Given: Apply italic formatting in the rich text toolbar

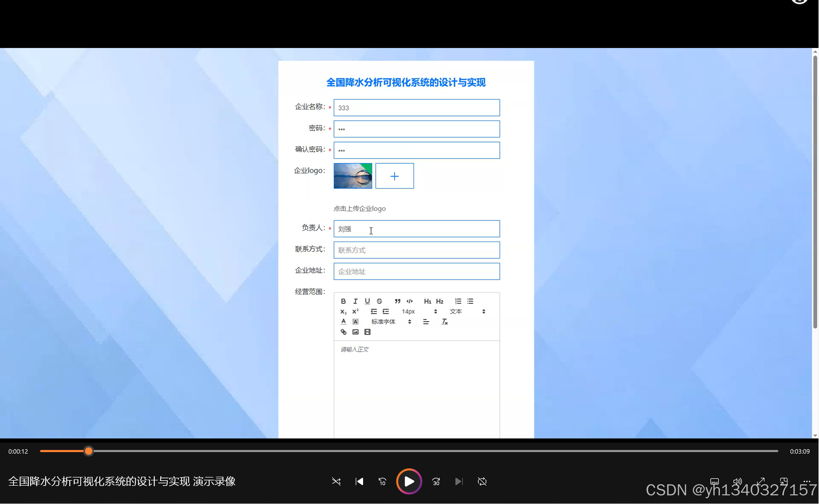Looking at the screenshot, I should (355, 301).
